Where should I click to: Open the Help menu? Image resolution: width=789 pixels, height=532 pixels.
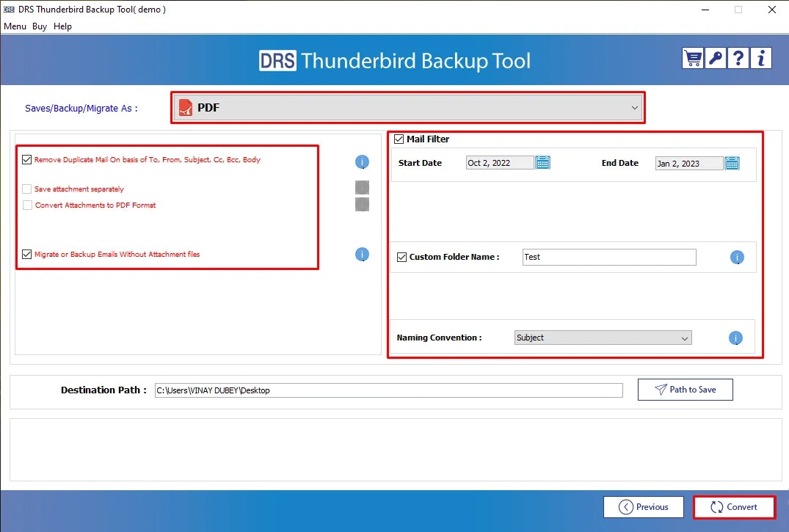[62, 26]
